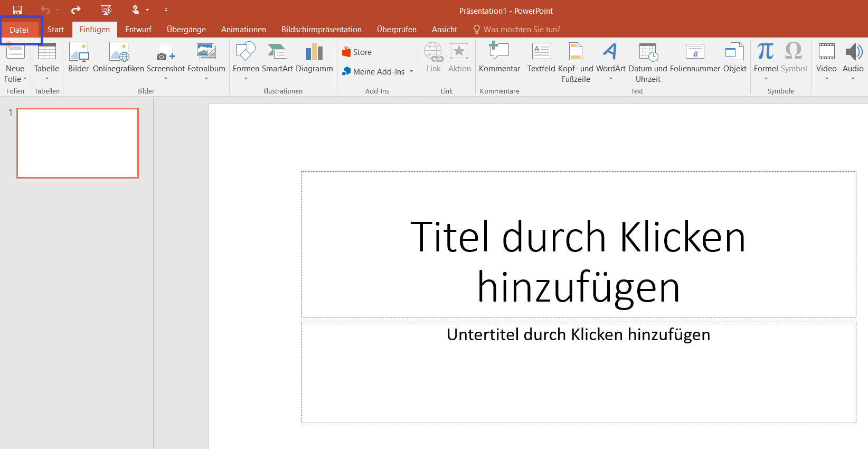The width and height of the screenshot is (868, 449).
Task: Open the Video dropdown
Action: click(826, 79)
